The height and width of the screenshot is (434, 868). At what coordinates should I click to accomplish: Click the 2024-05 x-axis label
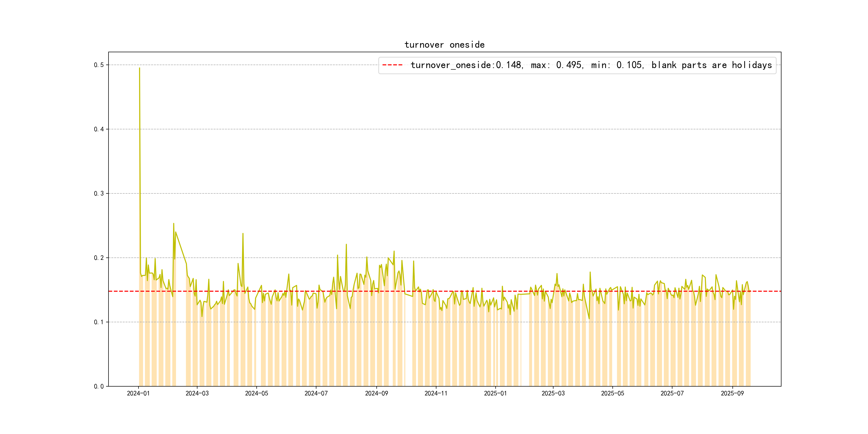click(x=256, y=394)
